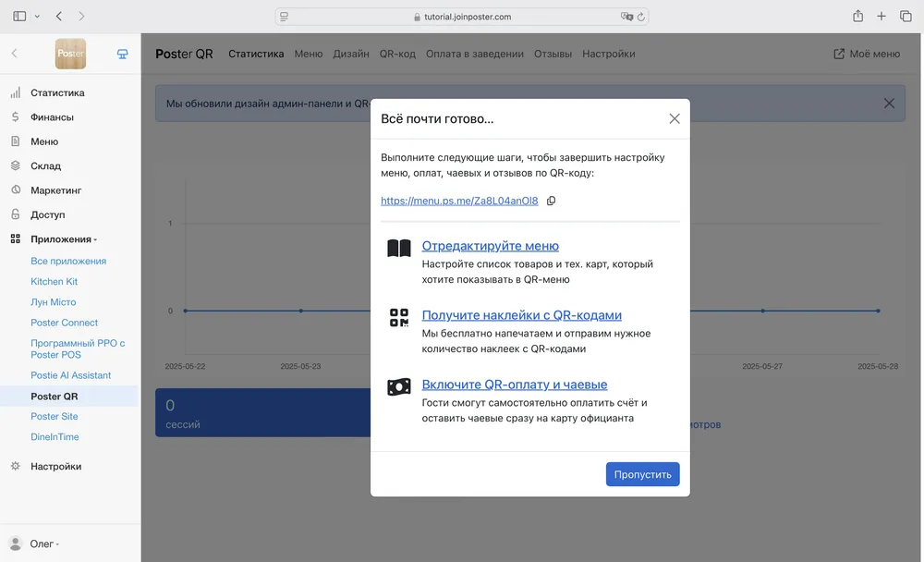Close the 'Всё почти готово' dialog
Viewport: 924px width, 562px height.
coord(675,119)
